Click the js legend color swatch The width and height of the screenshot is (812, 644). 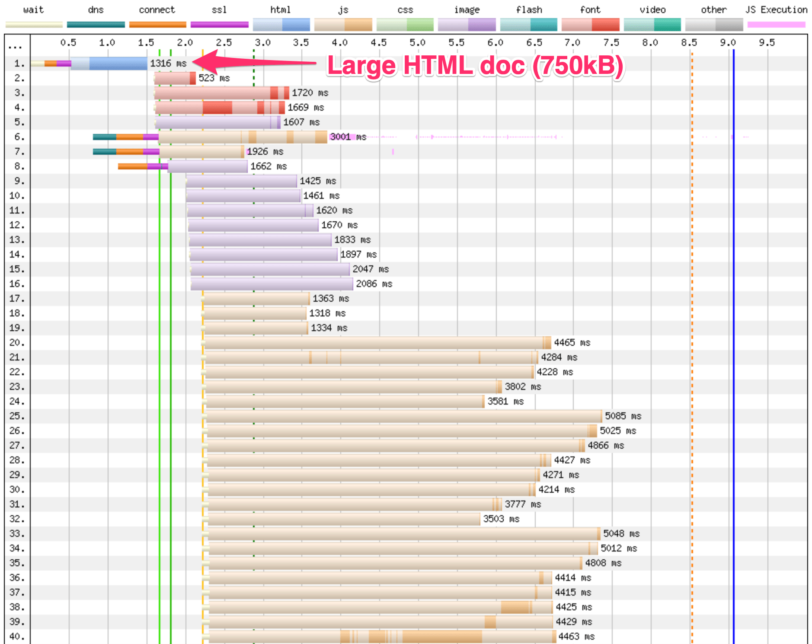(343, 25)
